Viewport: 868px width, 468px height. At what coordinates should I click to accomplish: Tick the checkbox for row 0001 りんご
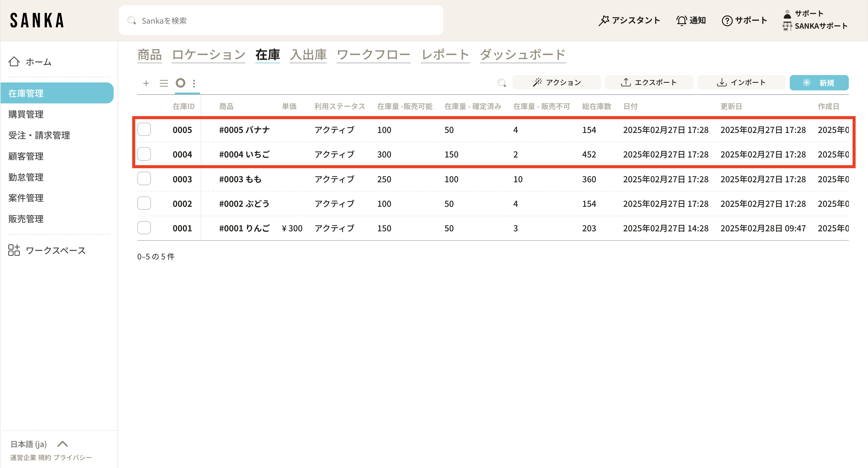tap(144, 228)
